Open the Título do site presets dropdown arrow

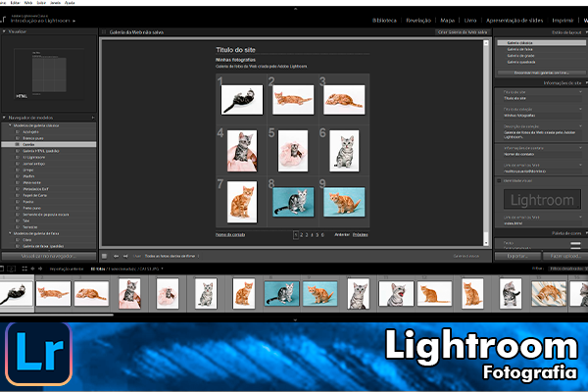(580, 92)
